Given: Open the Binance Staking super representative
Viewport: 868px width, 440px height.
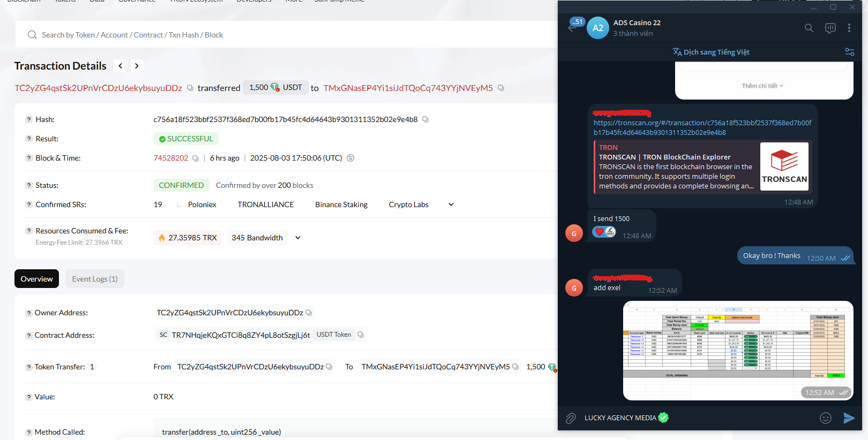Looking at the screenshot, I should tap(341, 204).
